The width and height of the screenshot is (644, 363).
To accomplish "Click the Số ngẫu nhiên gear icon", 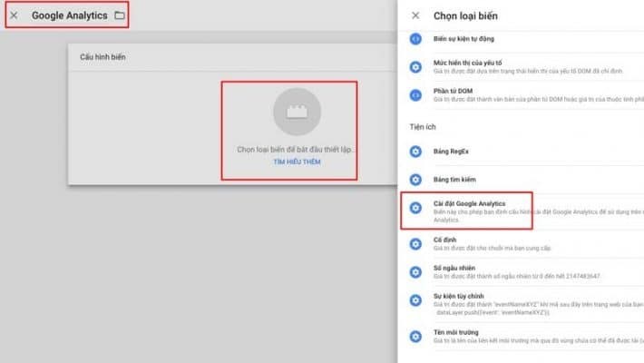I will point(415,272).
